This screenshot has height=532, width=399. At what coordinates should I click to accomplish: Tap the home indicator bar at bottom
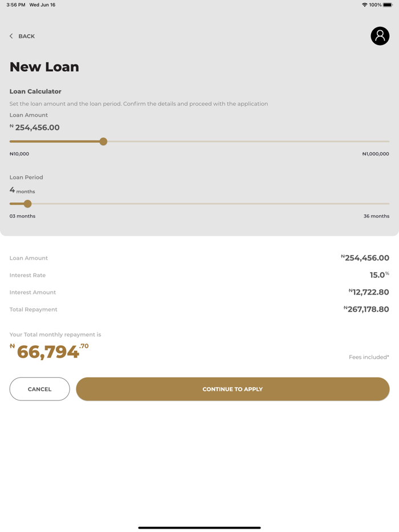point(199,526)
